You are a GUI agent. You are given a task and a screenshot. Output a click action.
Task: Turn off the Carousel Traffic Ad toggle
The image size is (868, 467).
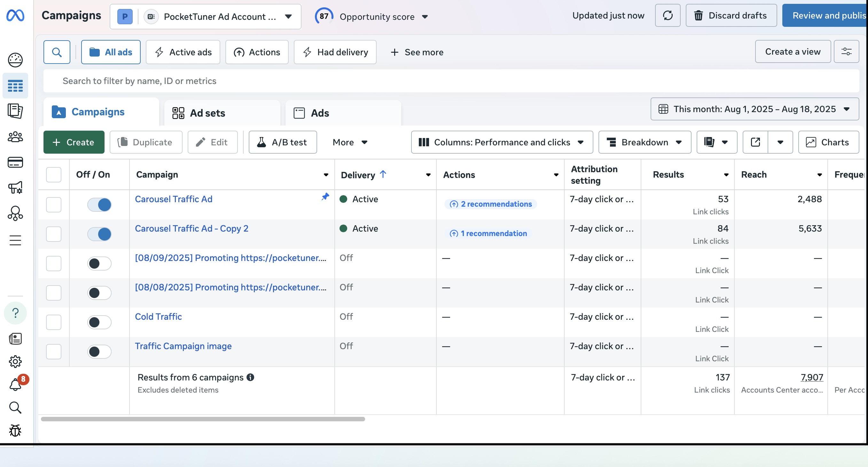[99, 204]
